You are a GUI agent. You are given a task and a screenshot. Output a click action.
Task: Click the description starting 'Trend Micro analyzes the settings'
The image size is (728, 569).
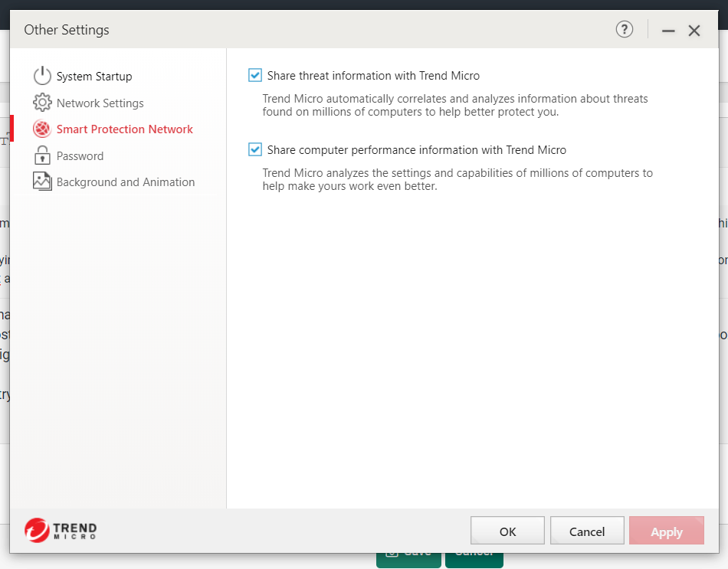457,180
